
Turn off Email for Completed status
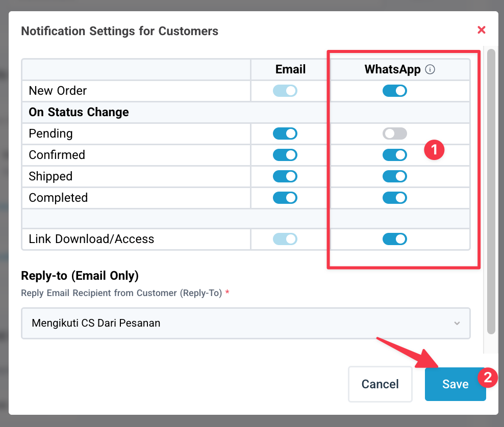(x=285, y=198)
